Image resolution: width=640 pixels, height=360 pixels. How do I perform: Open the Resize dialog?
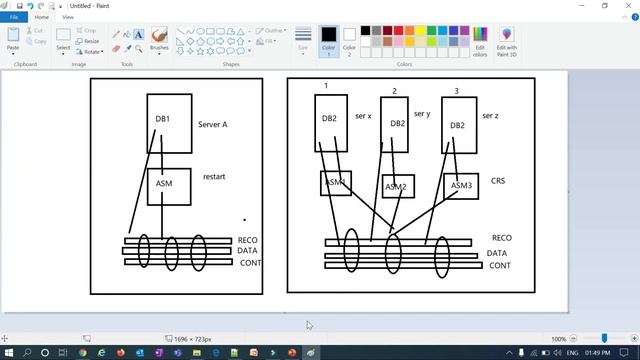87,41
